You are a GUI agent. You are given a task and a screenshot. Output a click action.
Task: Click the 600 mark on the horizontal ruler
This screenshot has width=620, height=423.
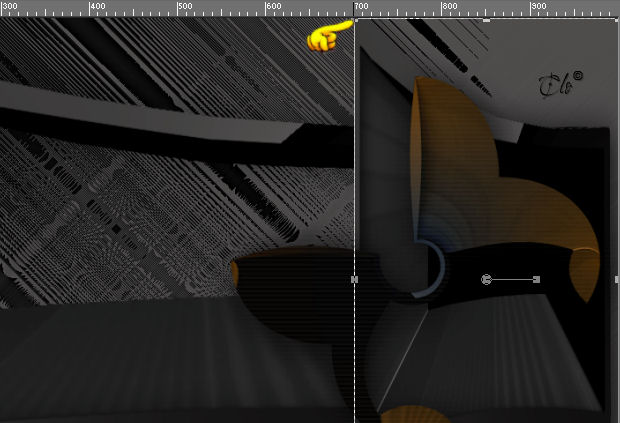pos(274,6)
